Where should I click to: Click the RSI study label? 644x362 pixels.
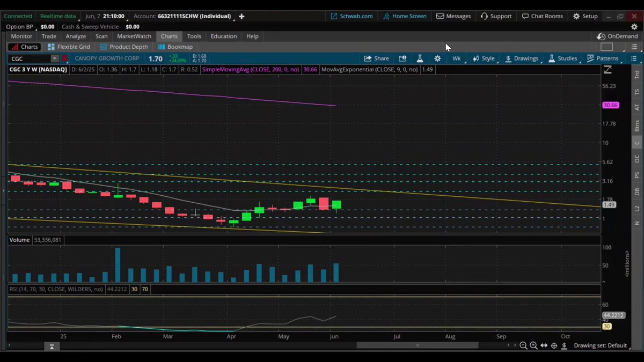point(56,289)
